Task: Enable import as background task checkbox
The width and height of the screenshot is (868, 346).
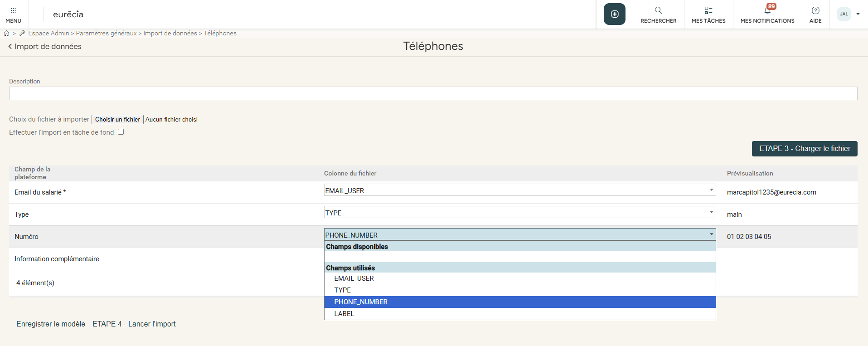Action: [121, 132]
